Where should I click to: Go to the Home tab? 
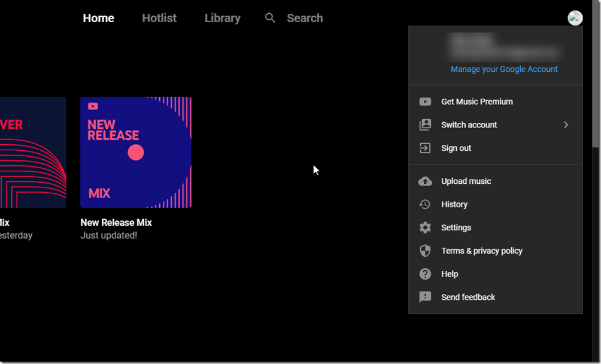pyautogui.click(x=98, y=18)
